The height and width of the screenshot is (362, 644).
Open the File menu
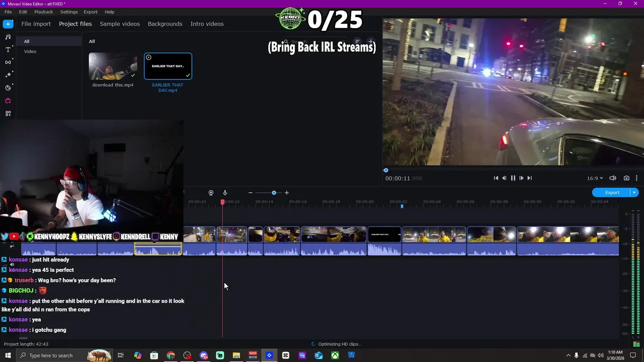[x=8, y=12]
